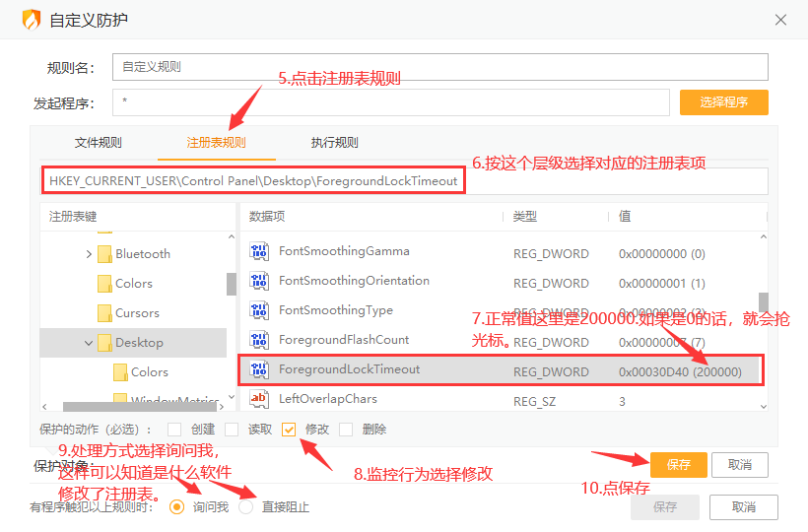The image size is (808, 532).
Task: Select the FontSmoothingType registry value icon
Action: pyautogui.click(x=259, y=311)
